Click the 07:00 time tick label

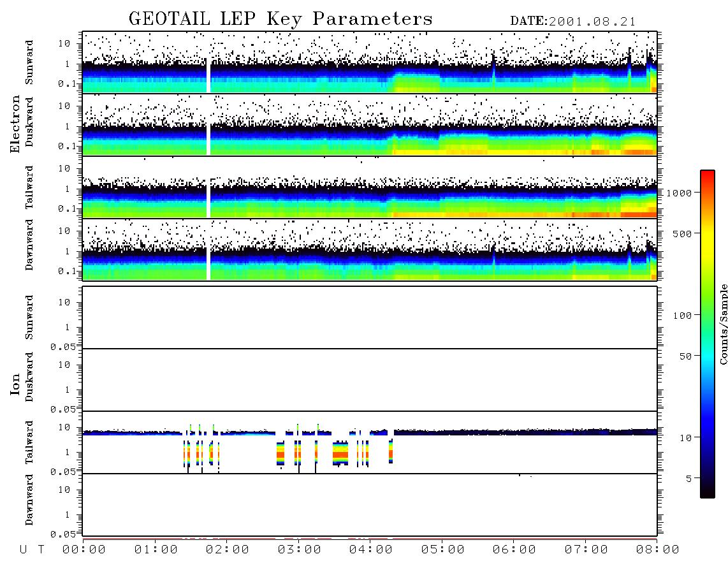(586, 550)
